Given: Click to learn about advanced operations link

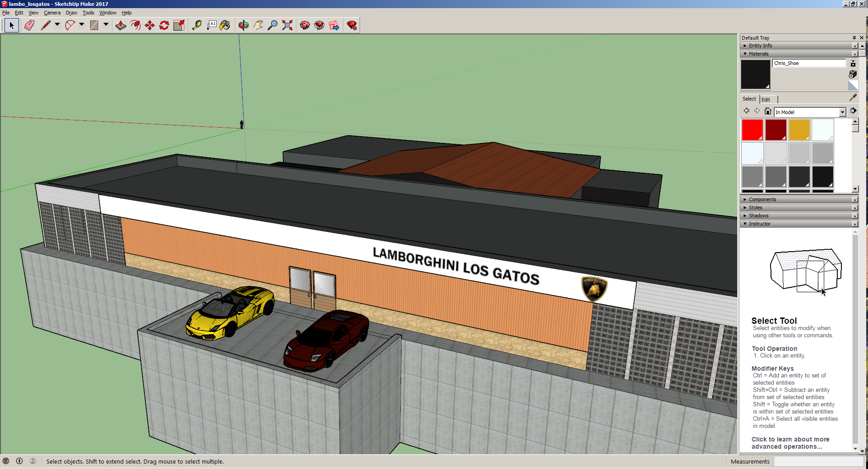Looking at the screenshot, I should click(x=790, y=443).
